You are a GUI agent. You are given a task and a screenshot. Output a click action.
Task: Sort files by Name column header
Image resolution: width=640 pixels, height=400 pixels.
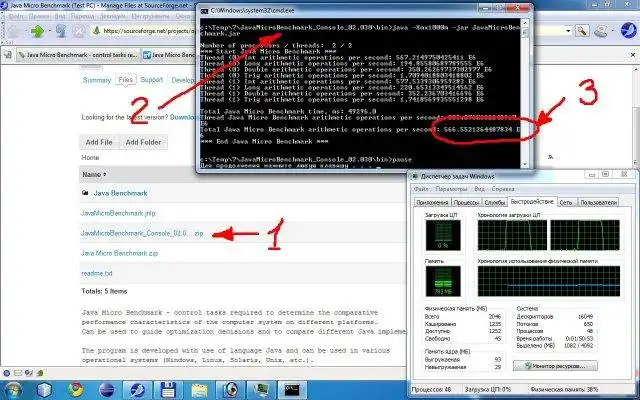click(94, 175)
